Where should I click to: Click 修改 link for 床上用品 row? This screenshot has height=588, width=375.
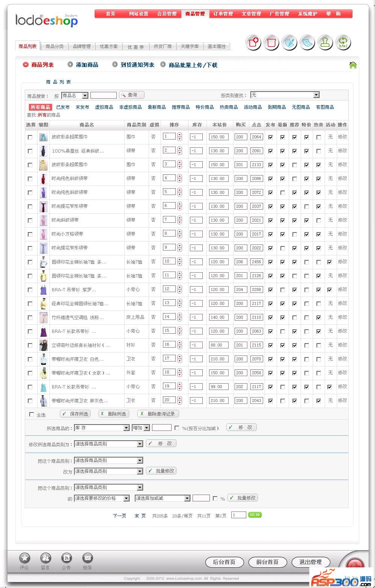(342, 317)
